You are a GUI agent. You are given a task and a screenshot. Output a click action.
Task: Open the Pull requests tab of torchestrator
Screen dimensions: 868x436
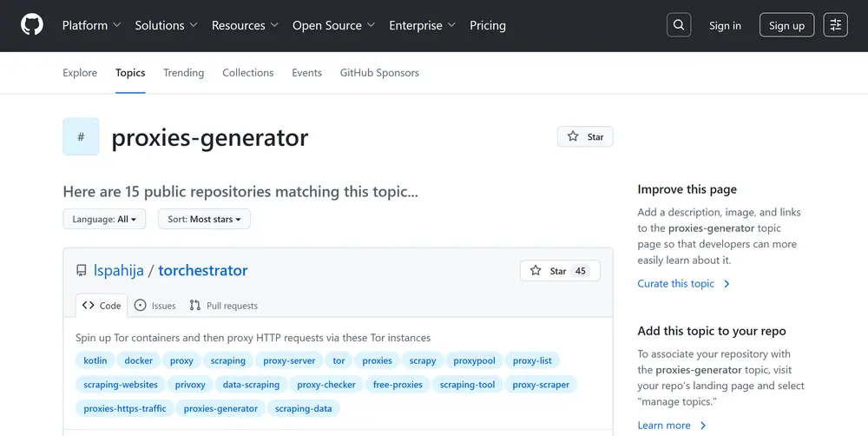pos(224,305)
